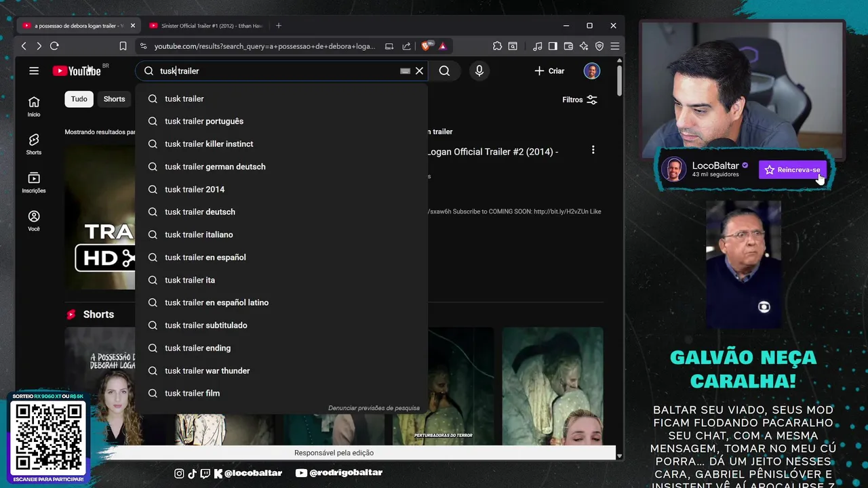Select suggestion 'tusk trailer deutsch'
This screenshot has width=868, height=488.
pyautogui.click(x=281, y=212)
